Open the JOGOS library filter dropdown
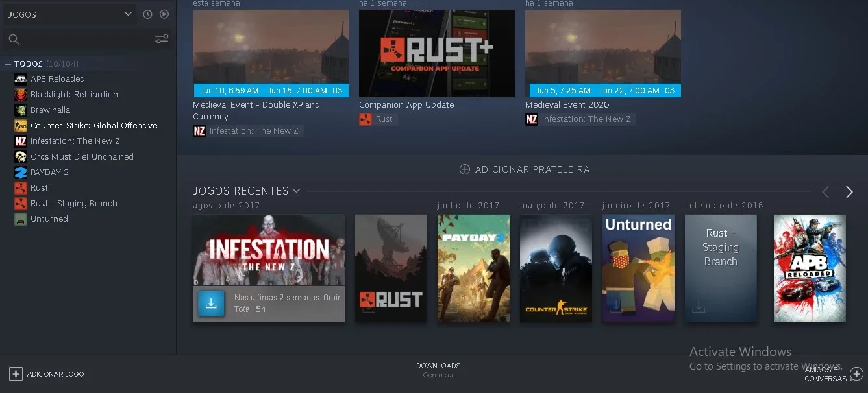This screenshot has width=868, height=393. pos(69,14)
